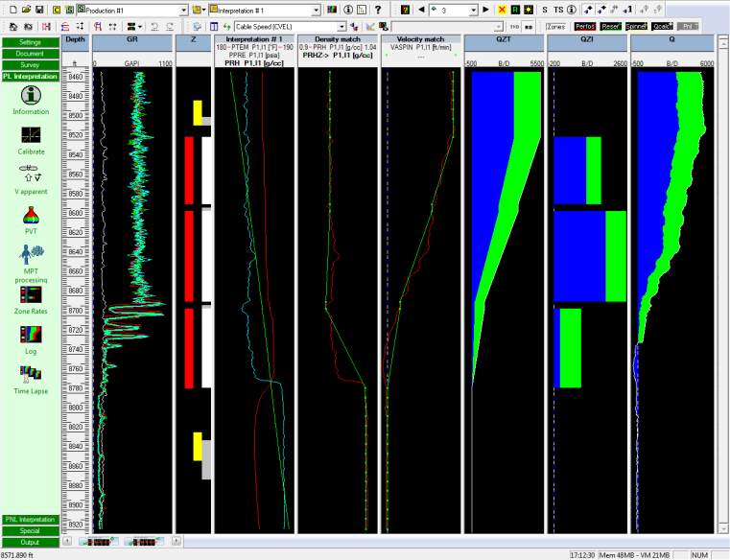Click the color palette toolbar icon
The height and width of the screenshot is (560, 730).
pyautogui.click(x=332, y=10)
